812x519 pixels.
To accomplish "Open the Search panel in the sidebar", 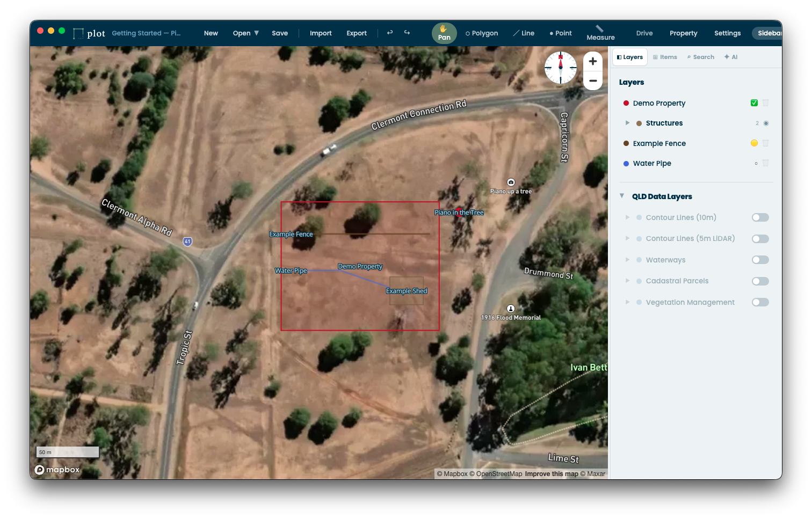I will (700, 57).
